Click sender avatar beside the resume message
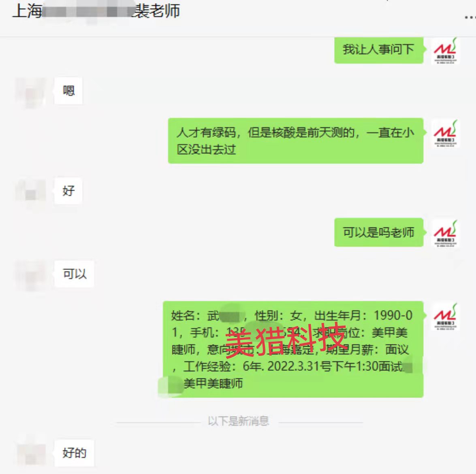This screenshot has width=476, height=474. 445,317
